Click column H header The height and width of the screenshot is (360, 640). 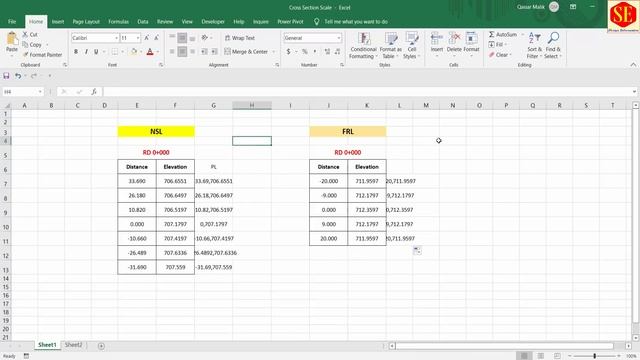(x=252, y=105)
